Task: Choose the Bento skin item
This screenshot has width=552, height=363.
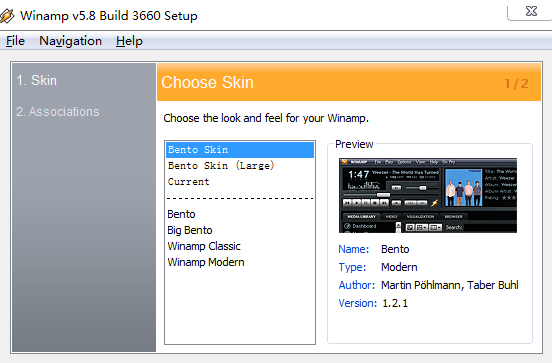Action: tap(240, 214)
